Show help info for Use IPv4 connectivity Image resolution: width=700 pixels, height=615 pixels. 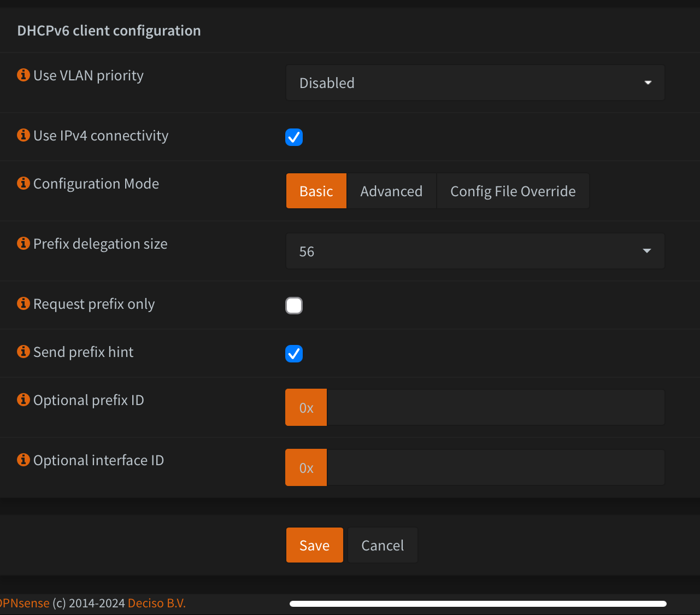coord(23,135)
